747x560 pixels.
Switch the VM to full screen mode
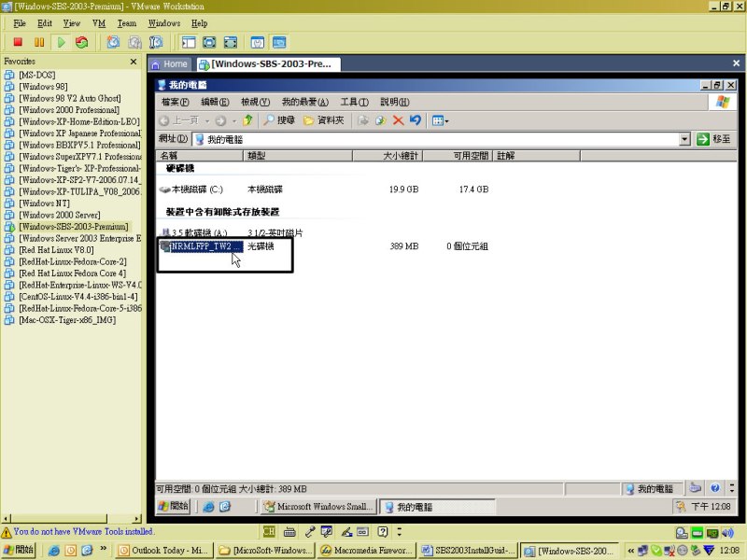pyautogui.click(x=209, y=42)
